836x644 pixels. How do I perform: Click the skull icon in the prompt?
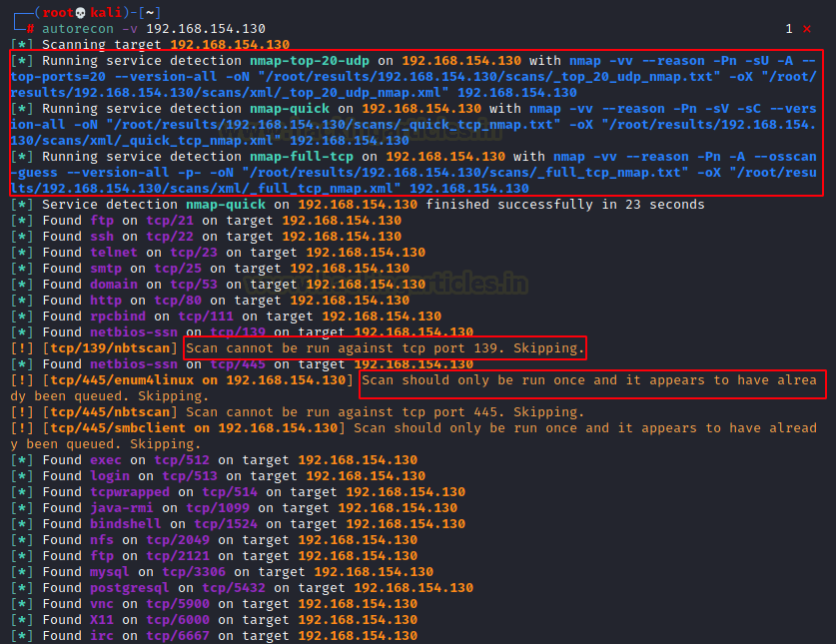point(81,13)
